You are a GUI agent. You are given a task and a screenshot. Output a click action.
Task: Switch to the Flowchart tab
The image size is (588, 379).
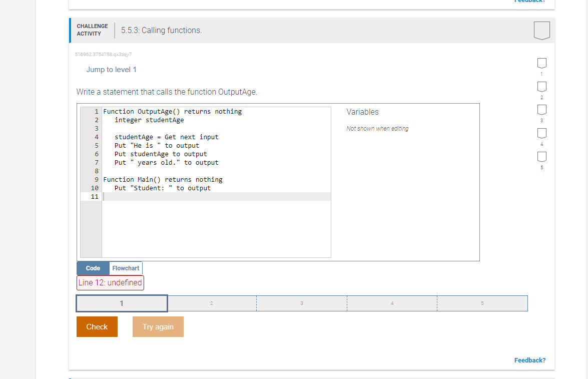pyautogui.click(x=126, y=268)
